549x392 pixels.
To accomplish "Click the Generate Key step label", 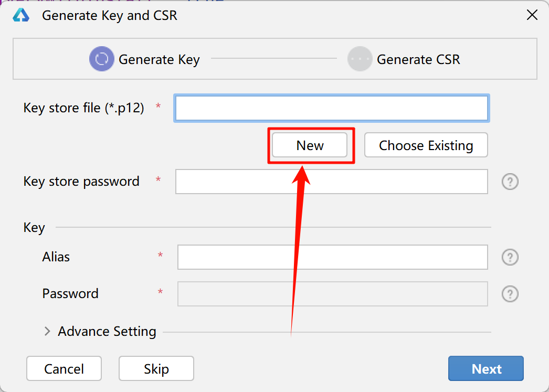I will click(159, 59).
